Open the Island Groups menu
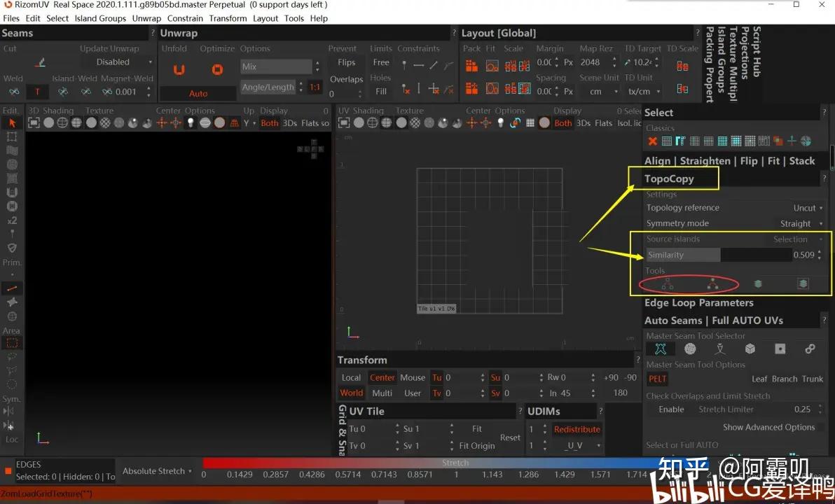The width and height of the screenshot is (835, 504). pyautogui.click(x=100, y=18)
